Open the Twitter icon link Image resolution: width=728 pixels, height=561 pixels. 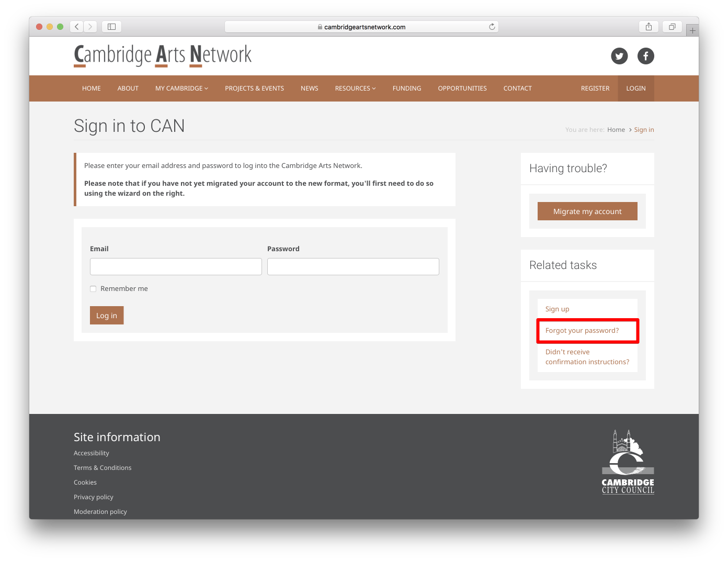click(619, 56)
